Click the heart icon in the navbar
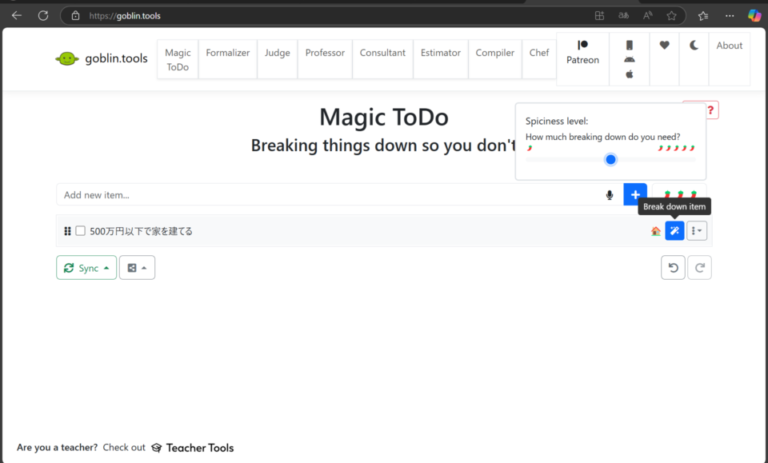 [664, 46]
